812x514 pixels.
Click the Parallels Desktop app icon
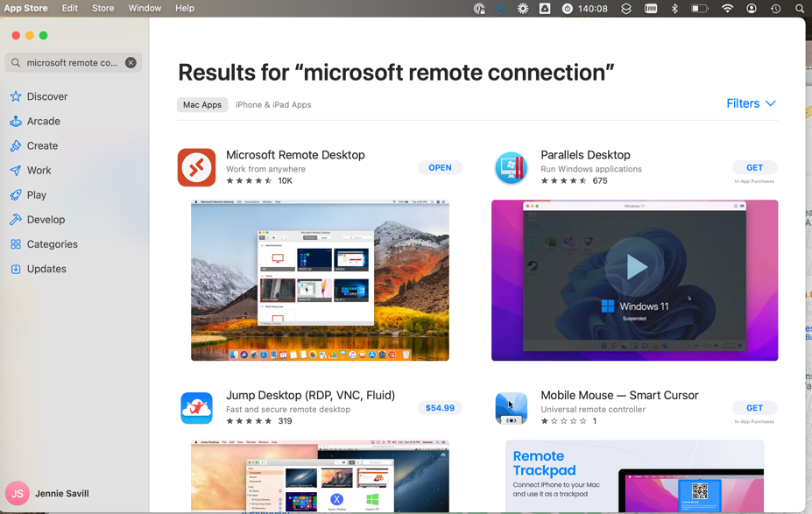[512, 168]
